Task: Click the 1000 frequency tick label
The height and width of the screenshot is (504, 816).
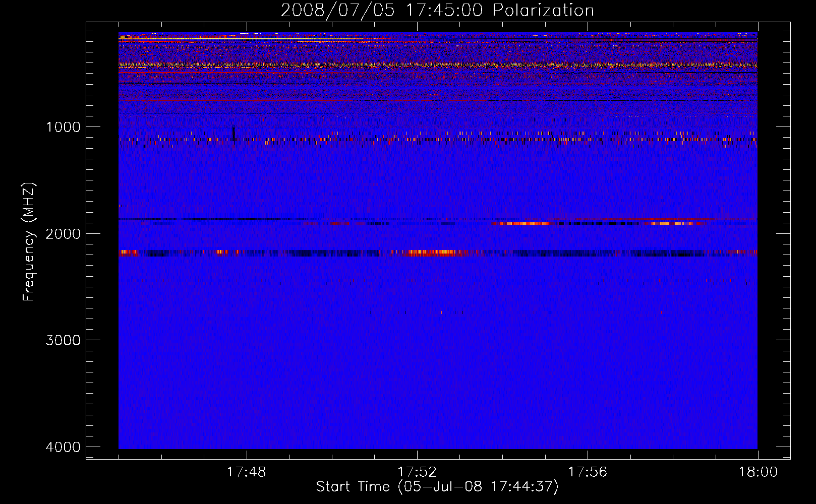Action: (x=63, y=127)
